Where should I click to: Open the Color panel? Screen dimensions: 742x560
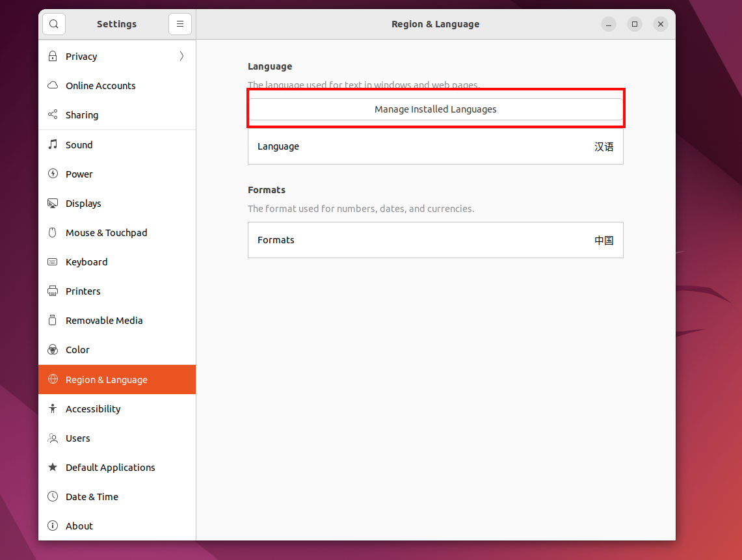point(117,351)
